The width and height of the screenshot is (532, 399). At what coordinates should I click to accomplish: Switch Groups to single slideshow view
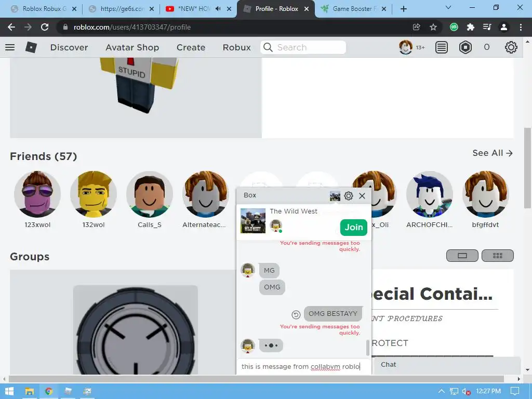point(462,256)
